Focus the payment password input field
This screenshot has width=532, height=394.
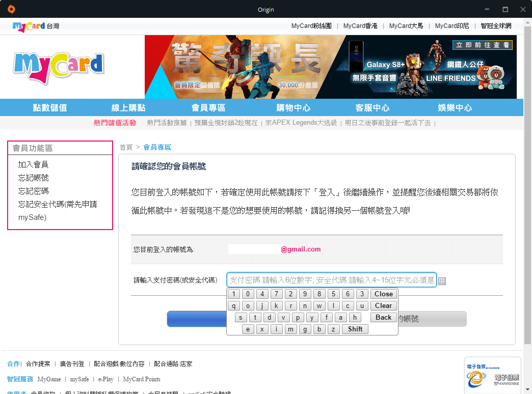pos(332,280)
